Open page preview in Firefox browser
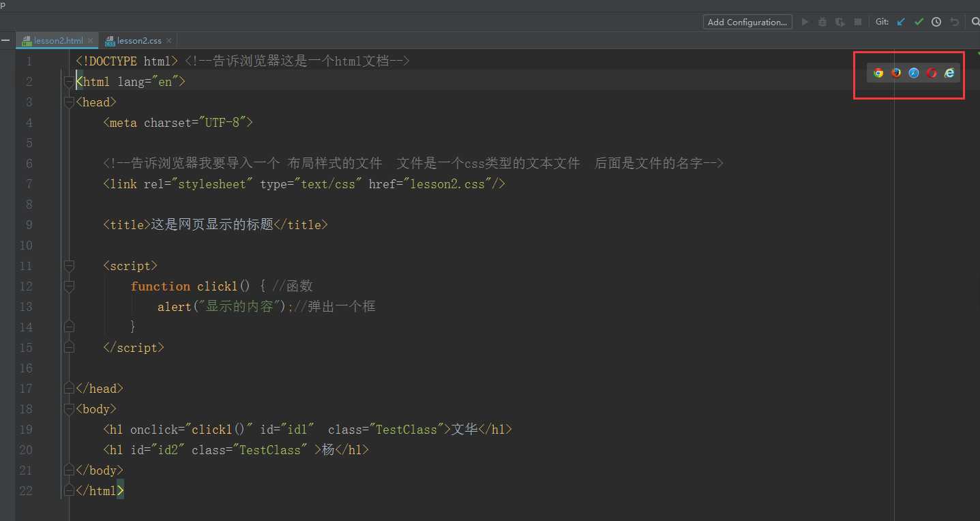 896,73
